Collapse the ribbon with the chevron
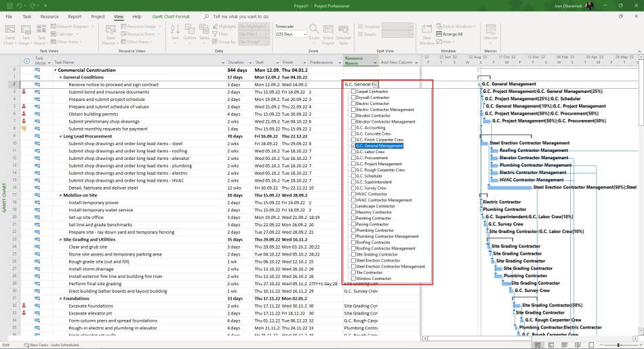 click(x=639, y=51)
